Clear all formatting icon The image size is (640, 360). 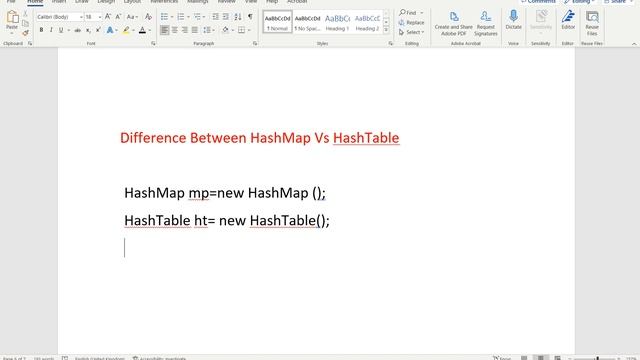[x=149, y=17]
